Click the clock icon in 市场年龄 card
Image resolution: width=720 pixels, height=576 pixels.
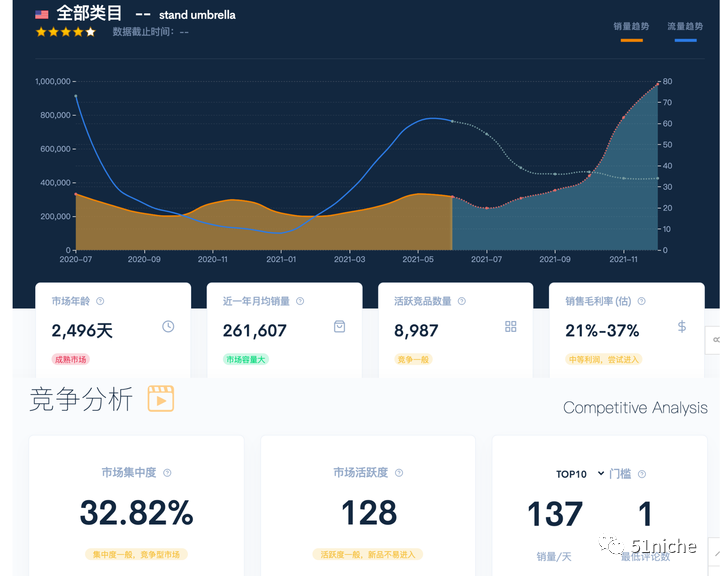pos(168,326)
